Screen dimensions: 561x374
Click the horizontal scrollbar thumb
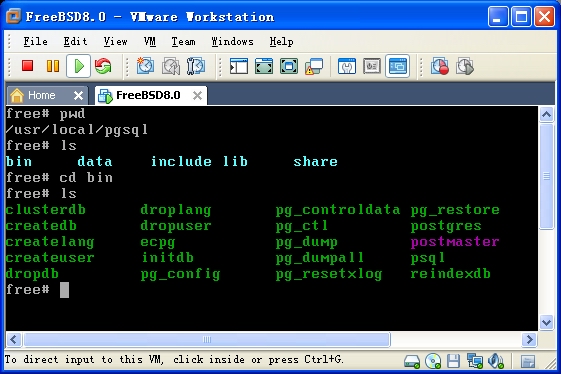[206, 339]
